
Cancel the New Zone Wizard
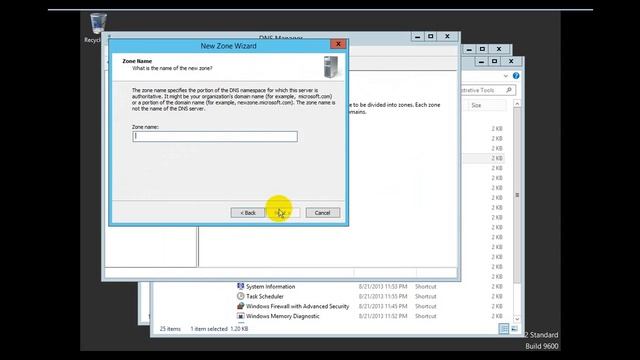tap(322, 213)
